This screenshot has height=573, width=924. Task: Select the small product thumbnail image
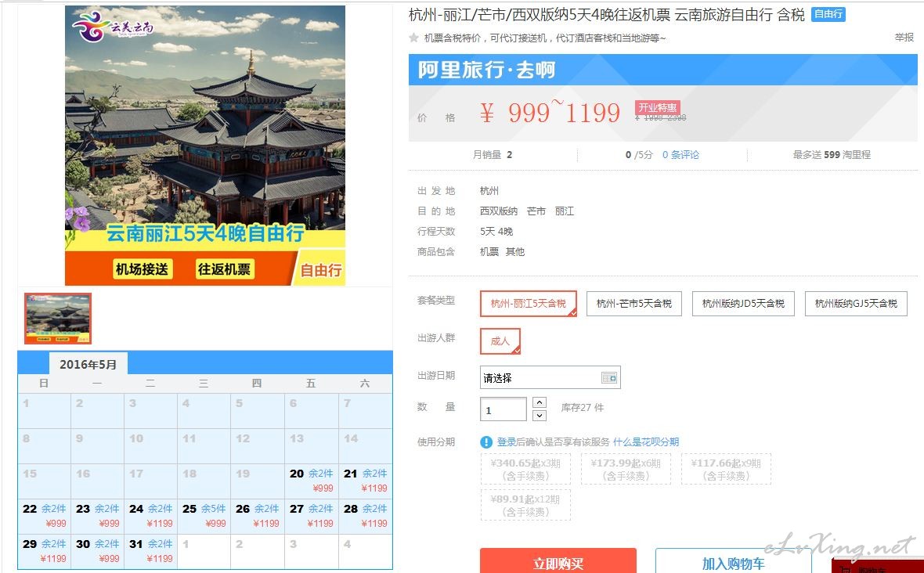click(x=58, y=319)
